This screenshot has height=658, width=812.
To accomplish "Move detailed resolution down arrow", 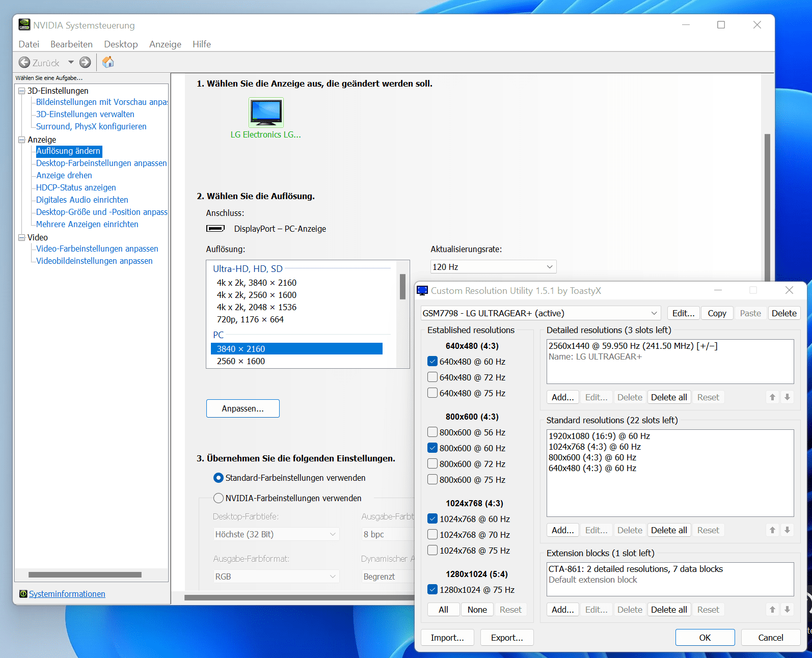I will tap(787, 397).
